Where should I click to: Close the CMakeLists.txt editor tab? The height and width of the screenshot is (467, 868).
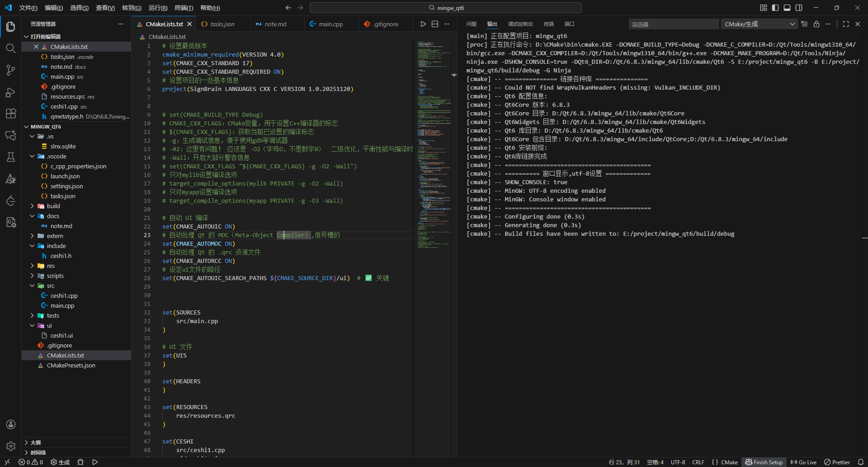point(189,24)
